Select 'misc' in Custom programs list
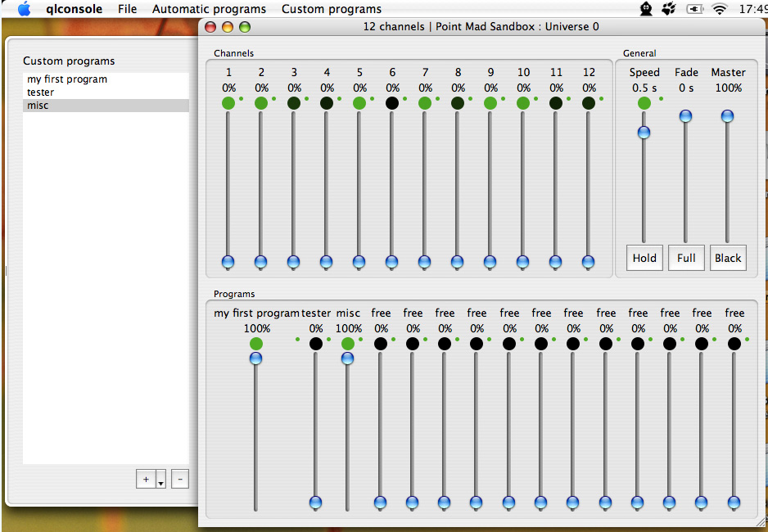768x532 pixels. pos(106,106)
